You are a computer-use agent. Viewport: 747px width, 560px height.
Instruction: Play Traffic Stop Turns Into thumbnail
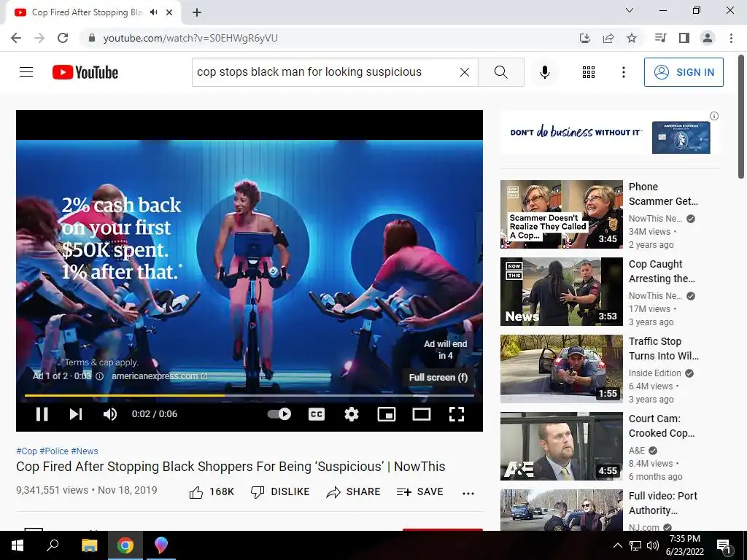[x=561, y=368]
